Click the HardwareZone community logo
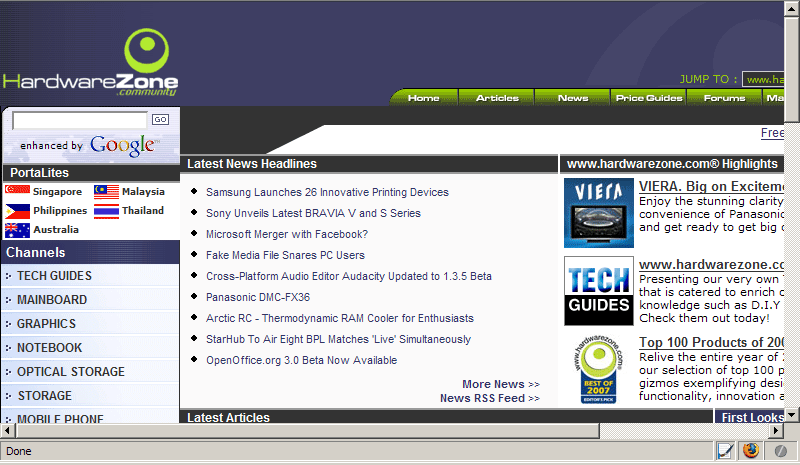 click(90, 62)
